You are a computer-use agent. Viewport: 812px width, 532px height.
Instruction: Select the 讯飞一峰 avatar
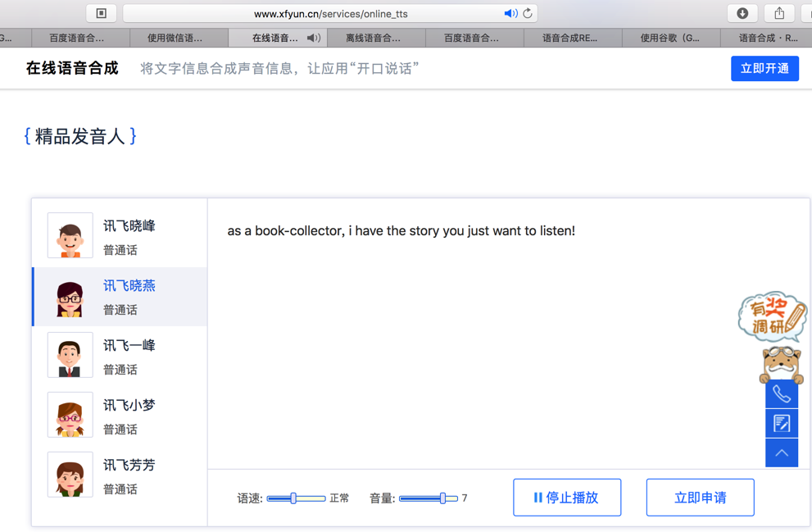pyautogui.click(x=70, y=355)
